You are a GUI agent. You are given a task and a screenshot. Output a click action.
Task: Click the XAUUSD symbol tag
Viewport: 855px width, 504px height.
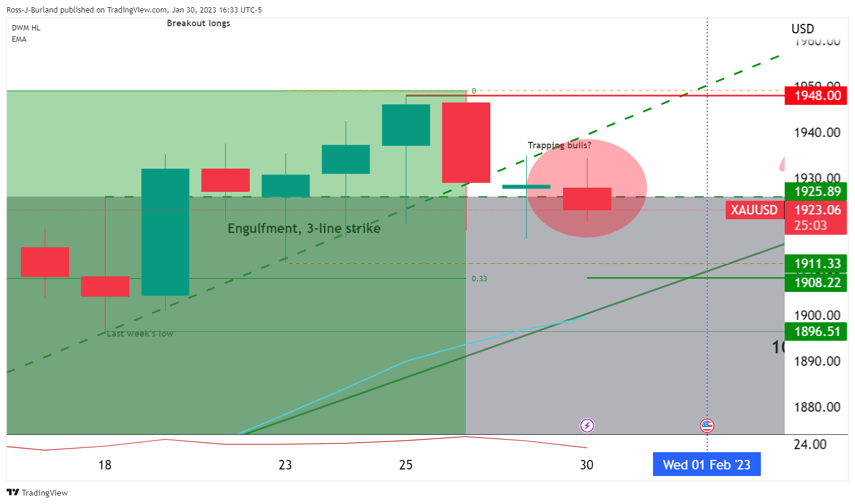point(754,210)
